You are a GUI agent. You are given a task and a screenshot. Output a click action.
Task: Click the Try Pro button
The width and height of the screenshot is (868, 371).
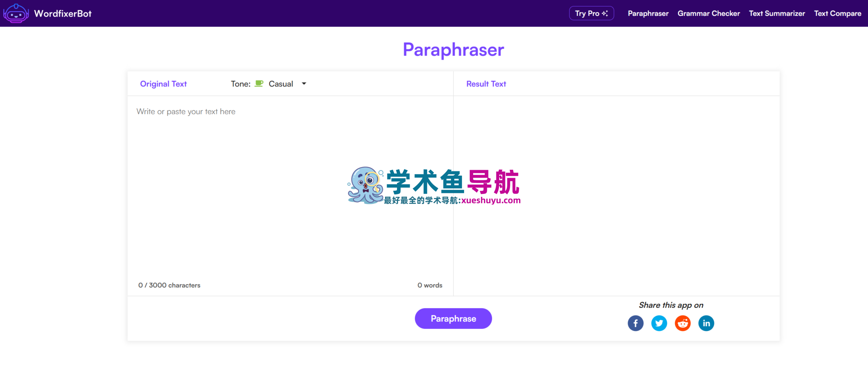coord(591,13)
